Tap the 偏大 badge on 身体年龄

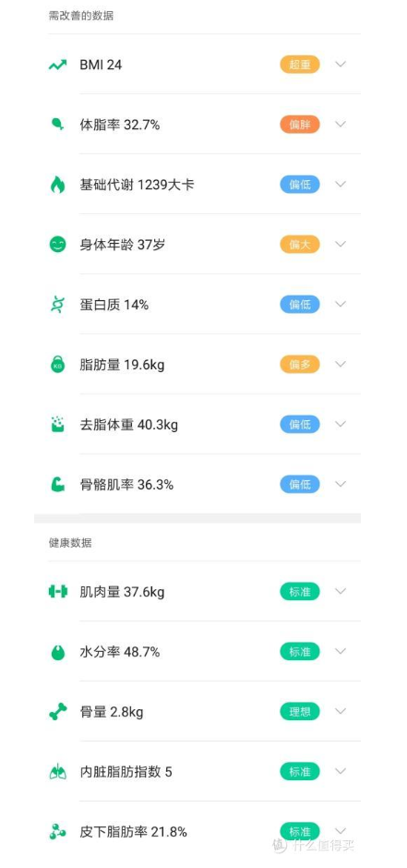pos(300,244)
